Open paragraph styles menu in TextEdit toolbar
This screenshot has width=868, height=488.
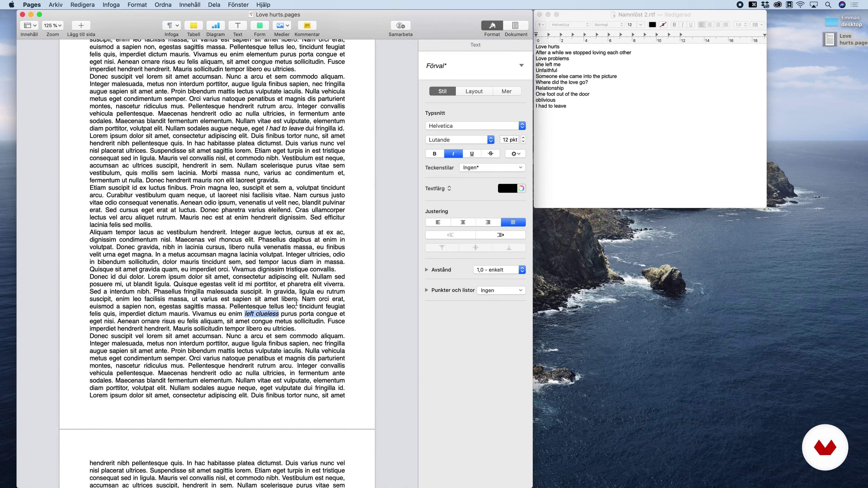pyautogui.click(x=541, y=25)
